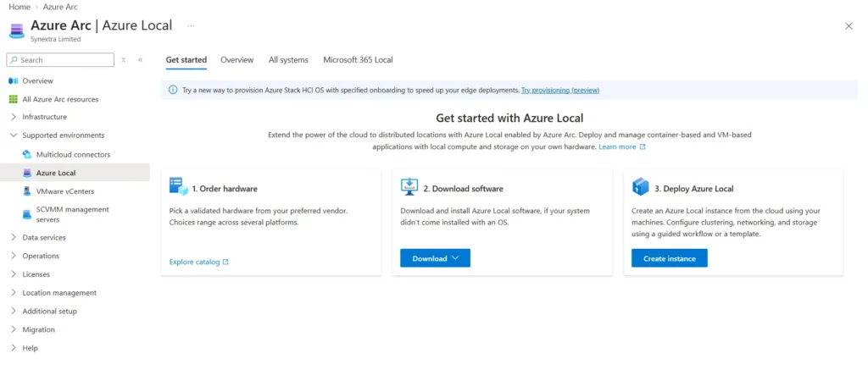Screen dimensions: 868x392
Task: Select the Get started tab
Action: click(x=186, y=60)
